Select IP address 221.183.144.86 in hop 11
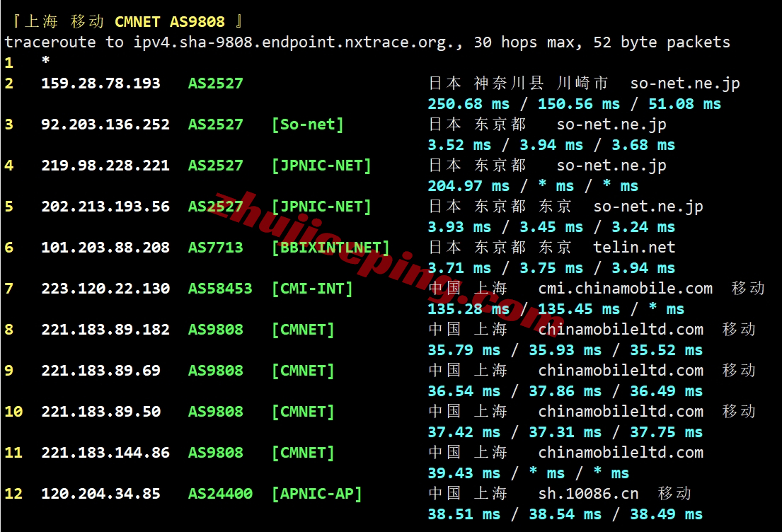782x532 pixels. coord(105,453)
